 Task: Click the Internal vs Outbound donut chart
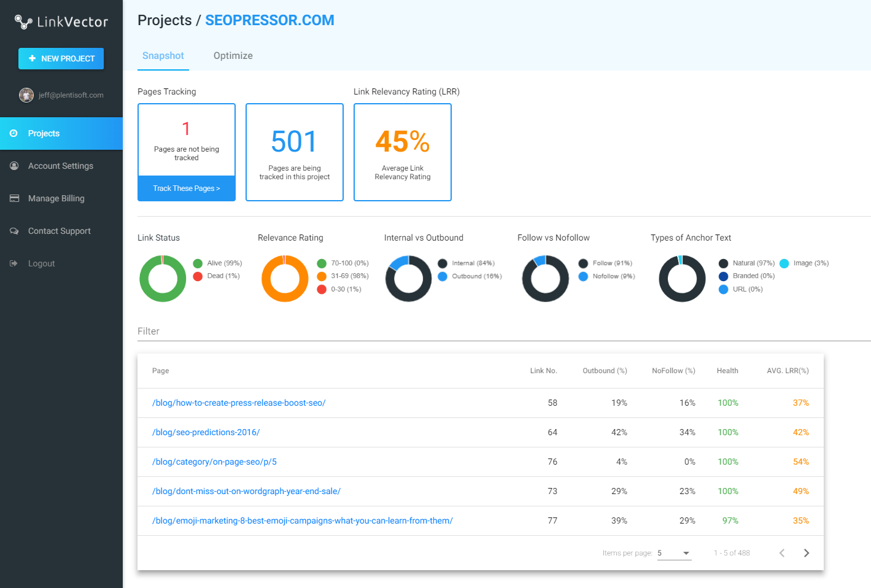point(409,279)
